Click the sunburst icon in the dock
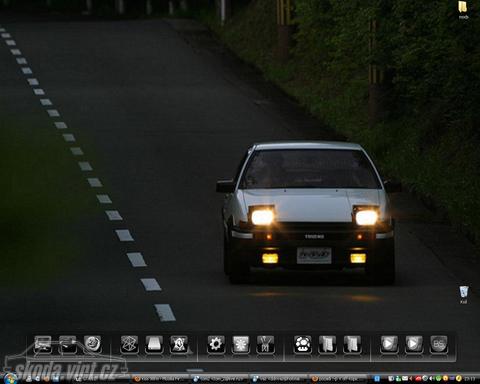 point(241,344)
